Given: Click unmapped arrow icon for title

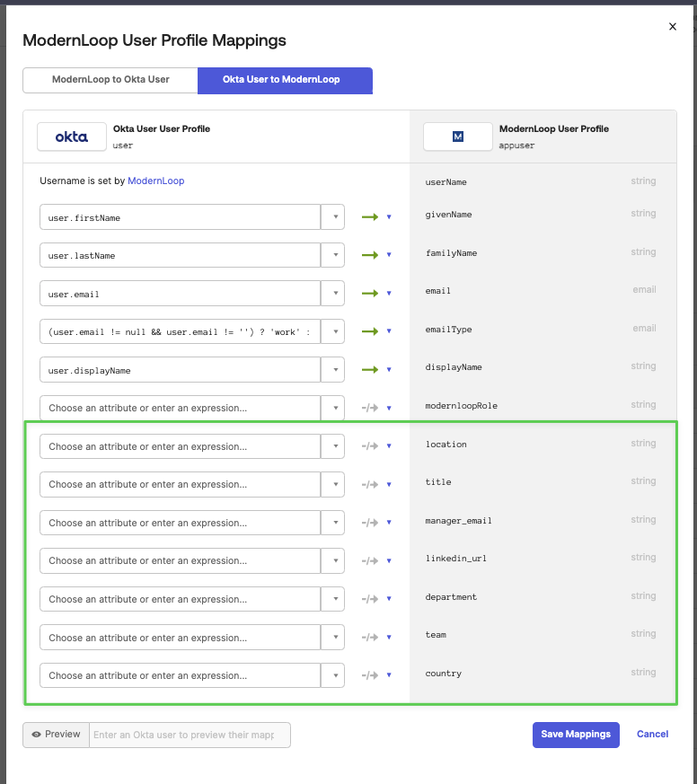Looking at the screenshot, I should (x=370, y=485).
